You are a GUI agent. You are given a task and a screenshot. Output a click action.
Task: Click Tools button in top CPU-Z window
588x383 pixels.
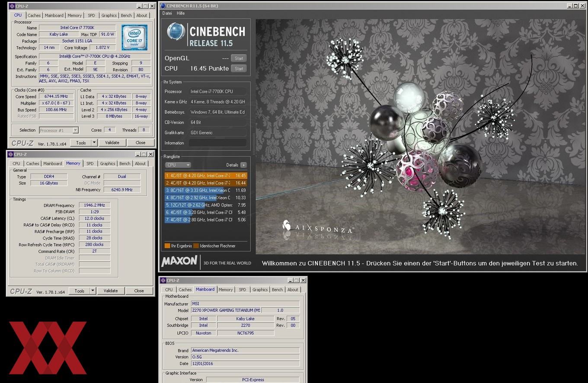click(x=81, y=143)
